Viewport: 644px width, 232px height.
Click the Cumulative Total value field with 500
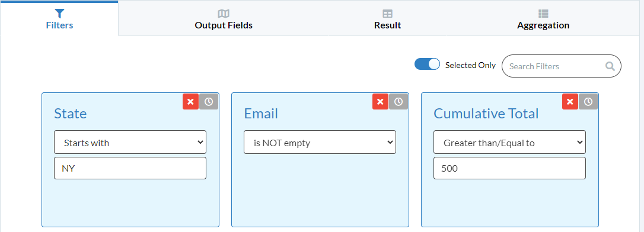[x=510, y=168]
